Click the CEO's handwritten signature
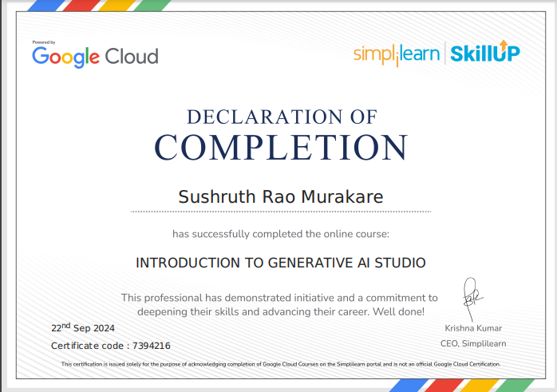The width and height of the screenshot is (557, 392). pyautogui.click(x=469, y=296)
